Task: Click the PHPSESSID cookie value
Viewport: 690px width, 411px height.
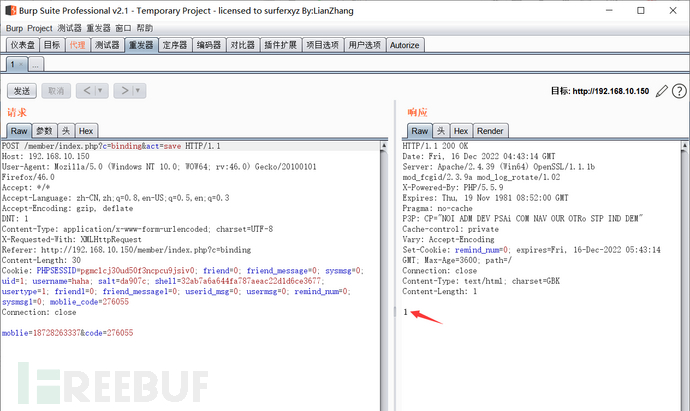Action: (x=137, y=271)
